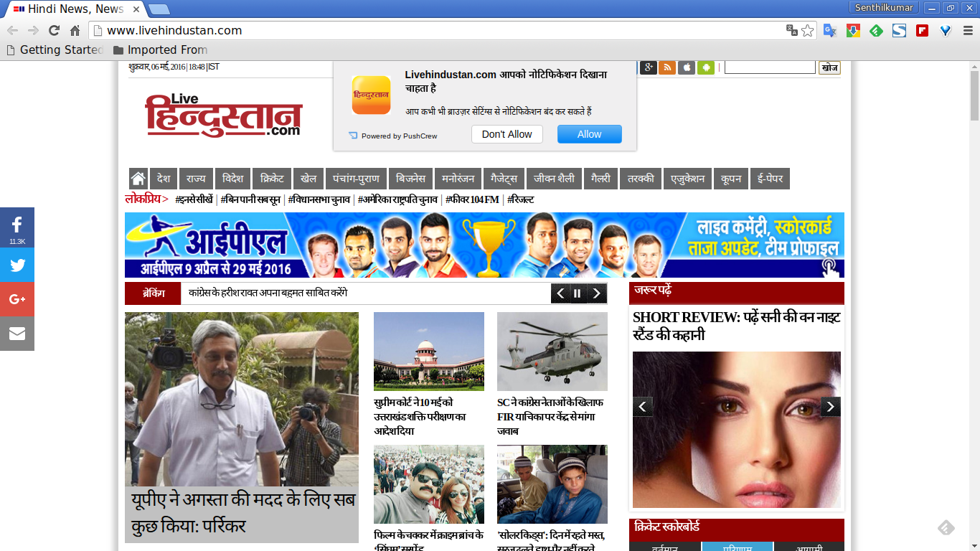
Task: Click the site search input field
Action: coord(770,67)
